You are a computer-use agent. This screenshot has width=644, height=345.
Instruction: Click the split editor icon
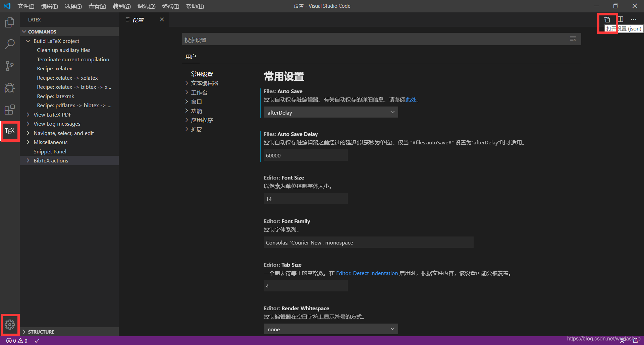coord(621,19)
